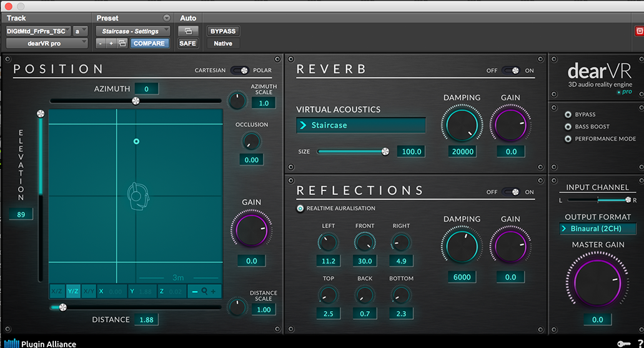Click the Bottom reflection knob

401,295
